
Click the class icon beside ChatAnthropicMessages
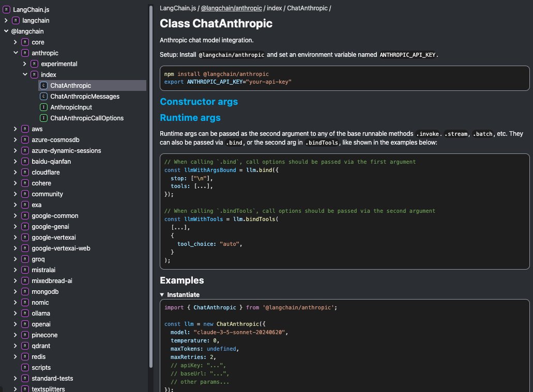[x=44, y=96]
